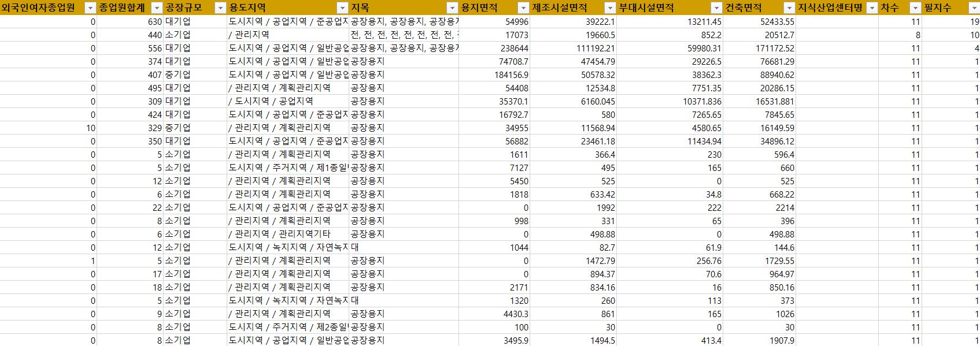Click the 지목 column filter arrow
This screenshot has width=980, height=346.
(452, 8)
